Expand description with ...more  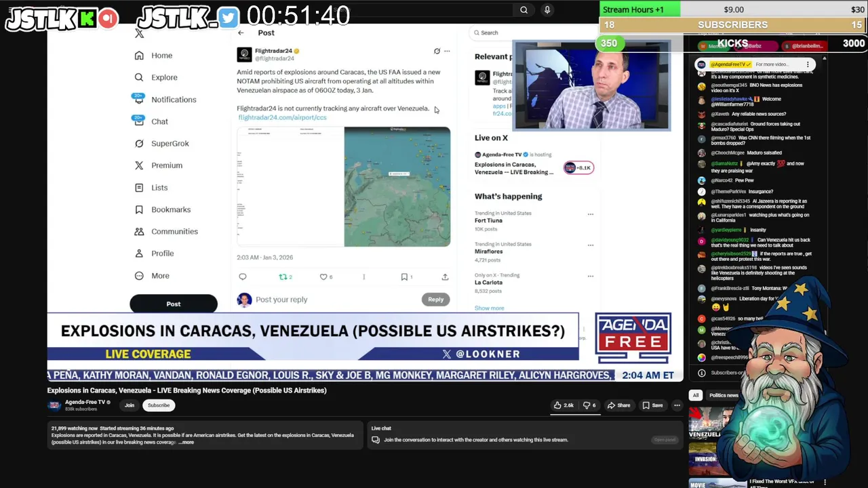coord(186,443)
